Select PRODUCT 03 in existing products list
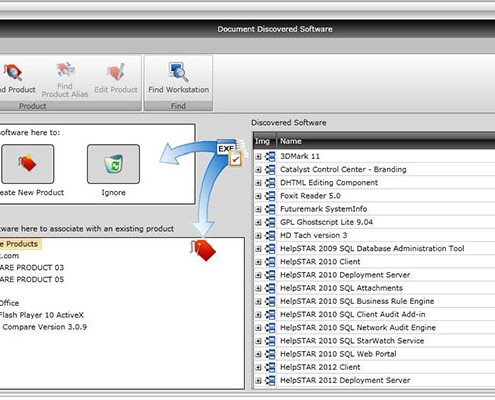Screen dimensions: 495x400 pyautogui.click(x=32, y=268)
